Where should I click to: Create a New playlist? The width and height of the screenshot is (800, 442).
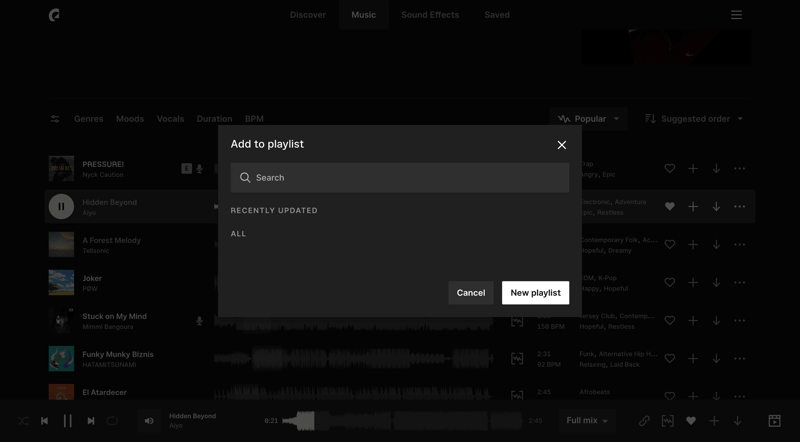535,292
